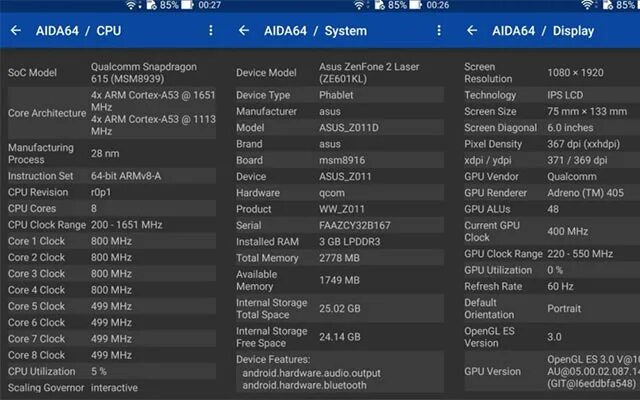
Task: Tap the 220 - 550 MHz GPU range
Action: [580, 254]
